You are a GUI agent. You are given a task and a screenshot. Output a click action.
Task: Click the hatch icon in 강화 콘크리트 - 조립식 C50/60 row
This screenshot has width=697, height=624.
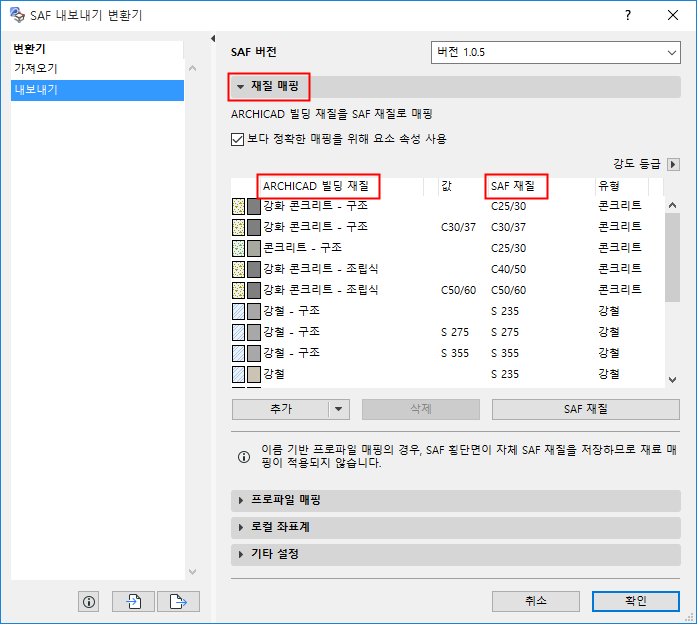tap(239, 290)
